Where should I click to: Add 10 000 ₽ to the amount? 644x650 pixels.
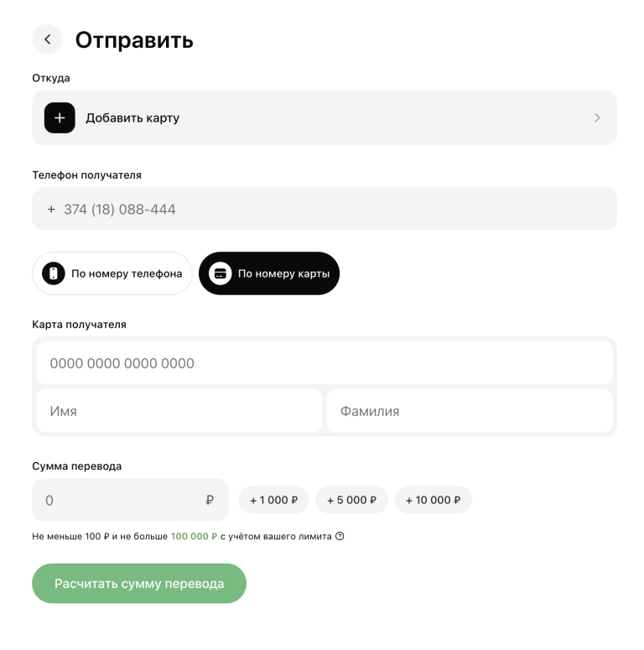[433, 500]
